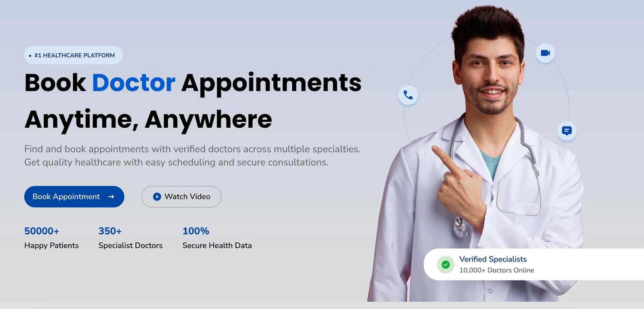Click the 100% statistic number
Image resolution: width=644 pixels, height=309 pixels.
[x=196, y=231]
